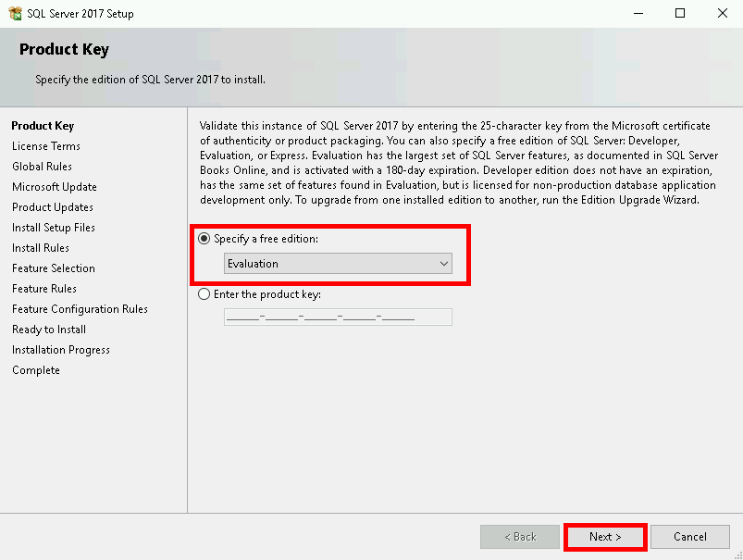Select the Product Key step in sidebar
Viewport: 743px width, 560px height.
(43, 126)
